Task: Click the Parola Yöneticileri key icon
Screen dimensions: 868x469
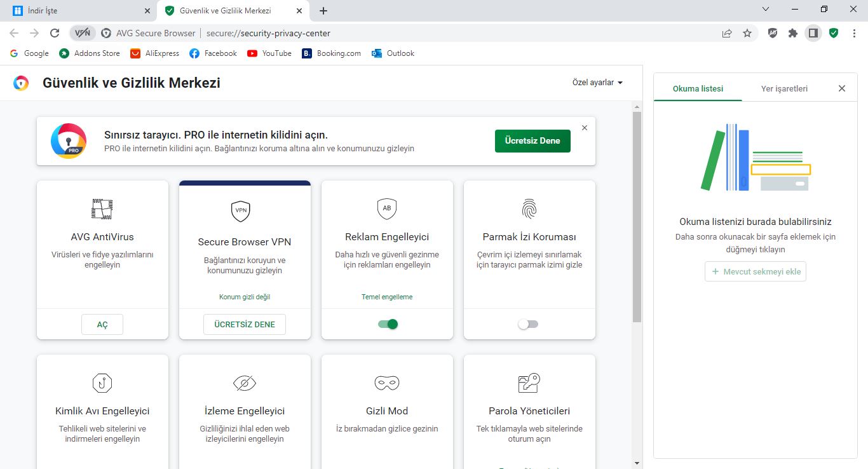Action: coord(529,383)
